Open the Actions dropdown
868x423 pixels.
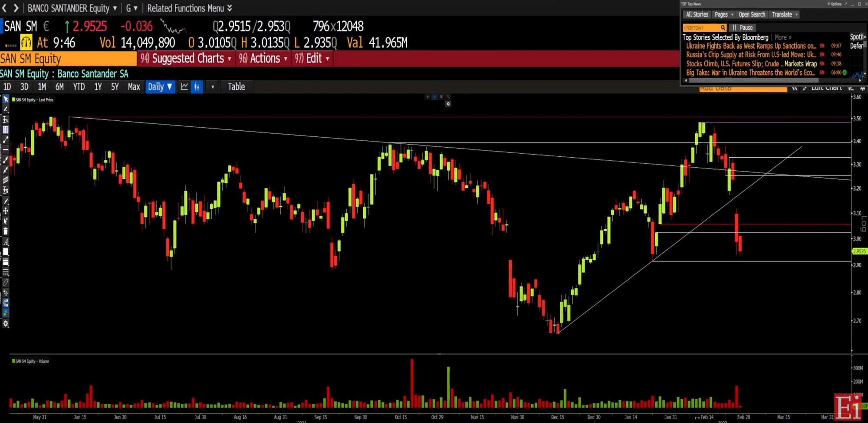tap(263, 58)
